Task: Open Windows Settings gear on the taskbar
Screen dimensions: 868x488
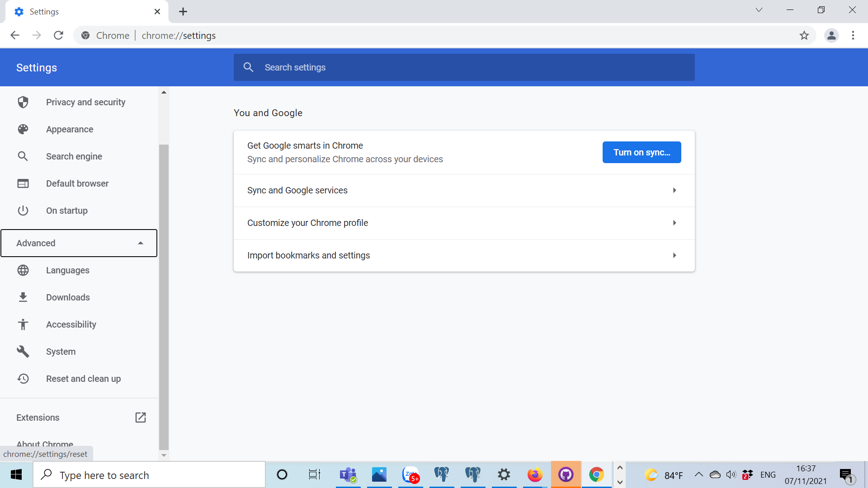Action: [x=504, y=475]
